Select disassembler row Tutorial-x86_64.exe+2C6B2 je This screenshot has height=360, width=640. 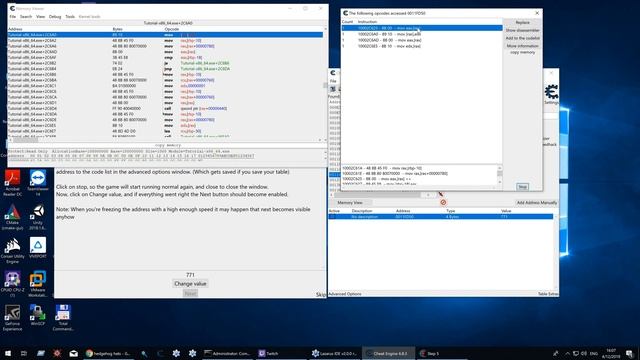click(165, 63)
